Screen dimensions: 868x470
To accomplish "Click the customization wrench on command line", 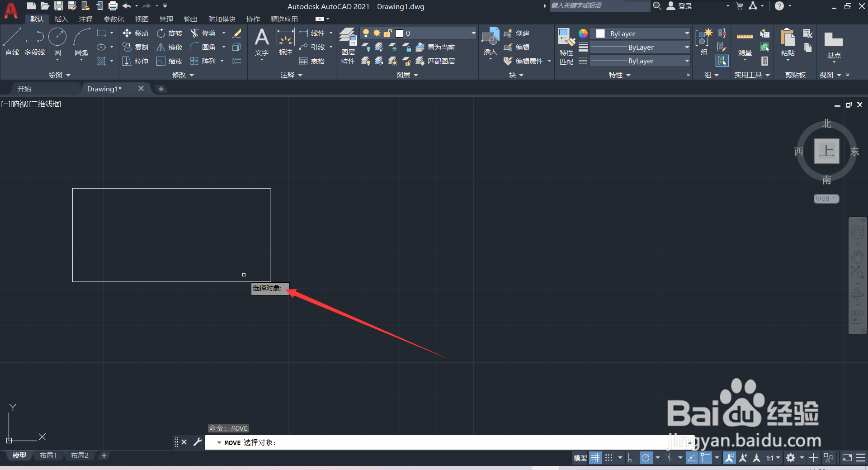I will click(198, 442).
